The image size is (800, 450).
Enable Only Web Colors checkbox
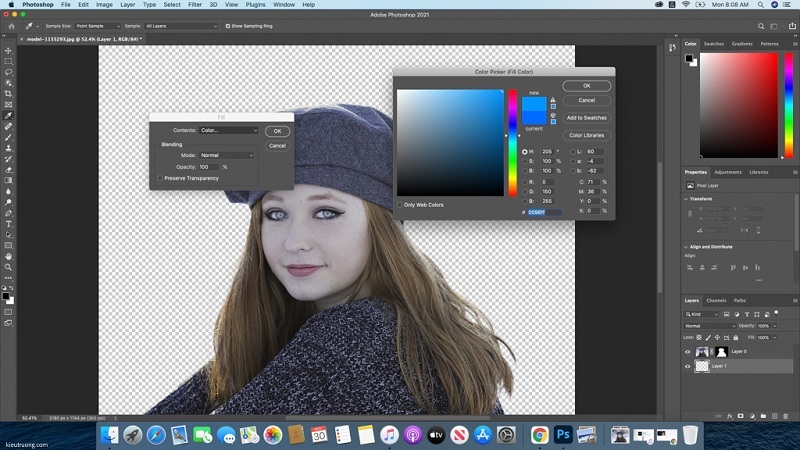(x=400, y=205)
